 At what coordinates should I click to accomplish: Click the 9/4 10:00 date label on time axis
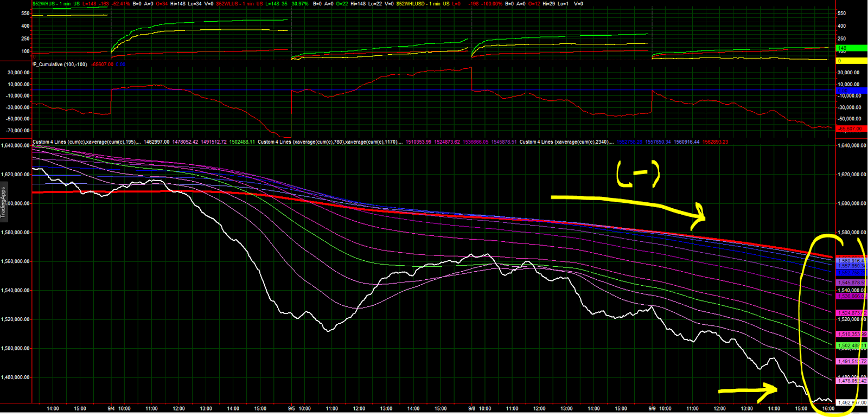coord(119,409)
